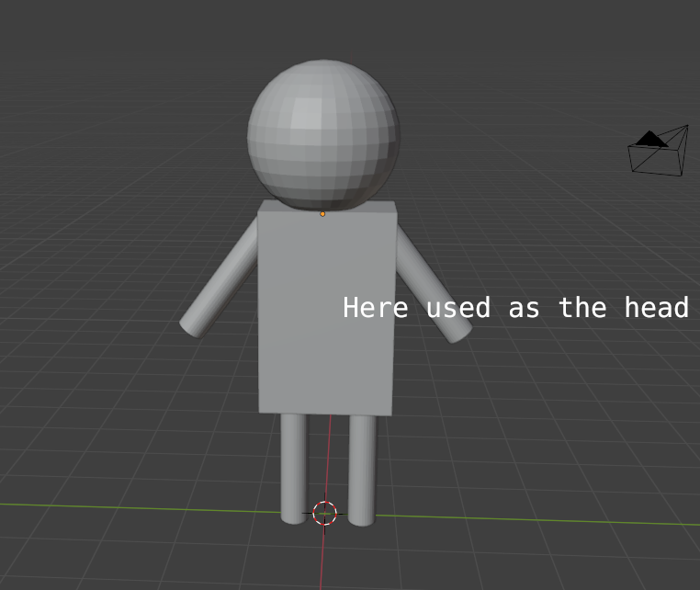
Task: Click the bottom end of the left leg
Action: pyautogui.click(x=293, y=517)
